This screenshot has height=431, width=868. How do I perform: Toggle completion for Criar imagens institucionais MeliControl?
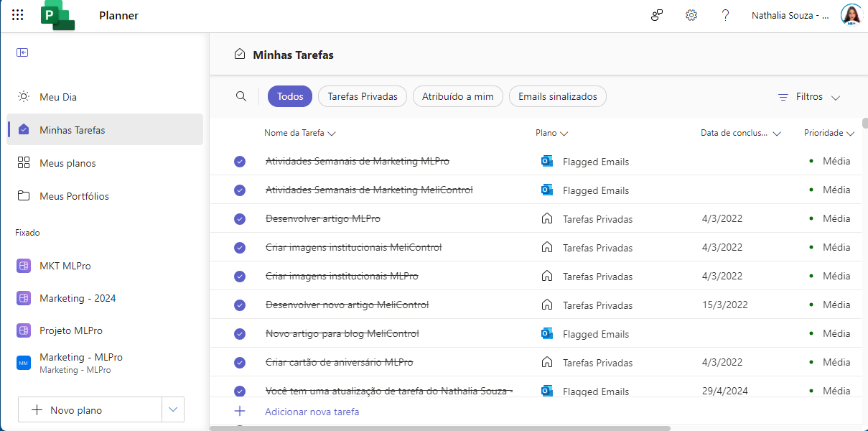(x=240, y=248)
